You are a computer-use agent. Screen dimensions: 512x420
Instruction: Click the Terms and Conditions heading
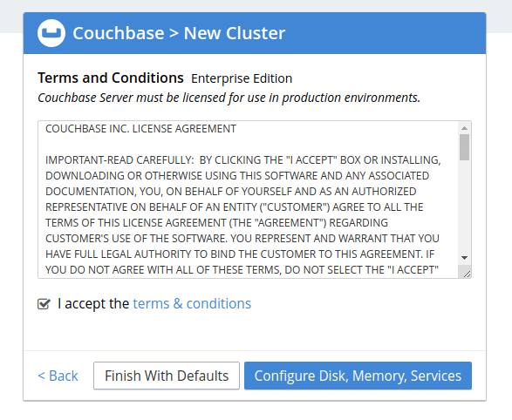point(111,78)
